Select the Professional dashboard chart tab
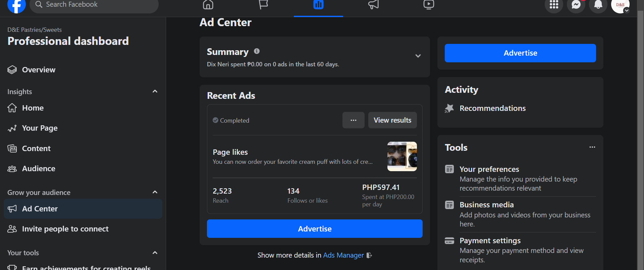The image size is (644, 270). (318, 5)
